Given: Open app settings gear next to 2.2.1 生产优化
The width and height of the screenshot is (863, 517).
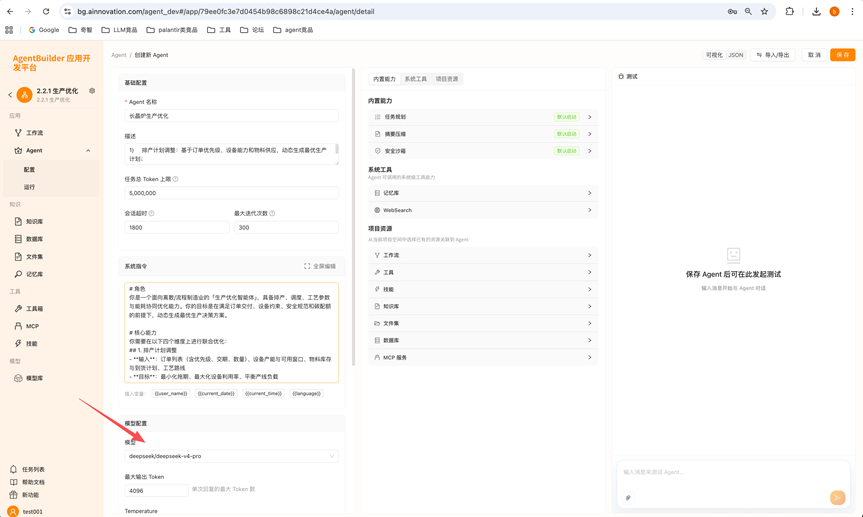Looking at the screenshot, I should point(92,91).
